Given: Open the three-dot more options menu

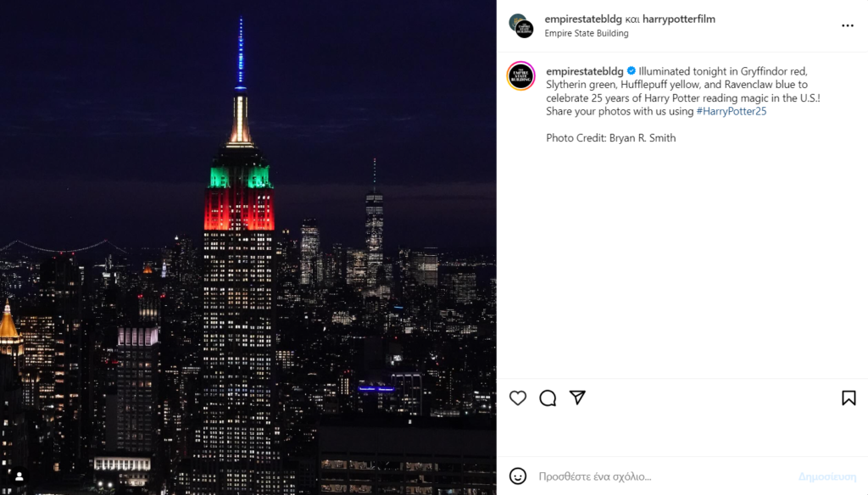Looking at the screenshot, I should (x=848, y=25).
